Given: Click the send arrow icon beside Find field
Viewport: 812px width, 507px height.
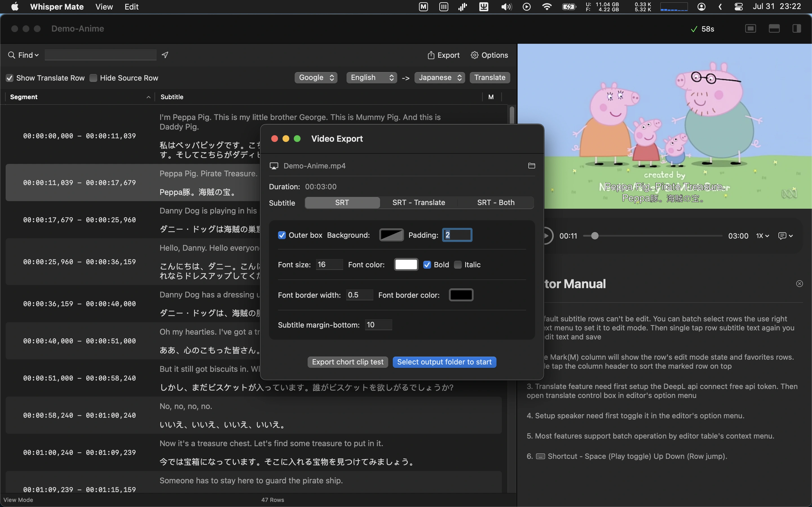Looking at the screenshot, I should pos(165,55).
